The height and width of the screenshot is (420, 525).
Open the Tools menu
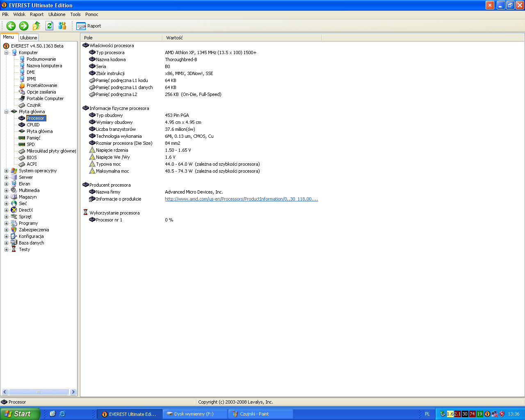75,14
